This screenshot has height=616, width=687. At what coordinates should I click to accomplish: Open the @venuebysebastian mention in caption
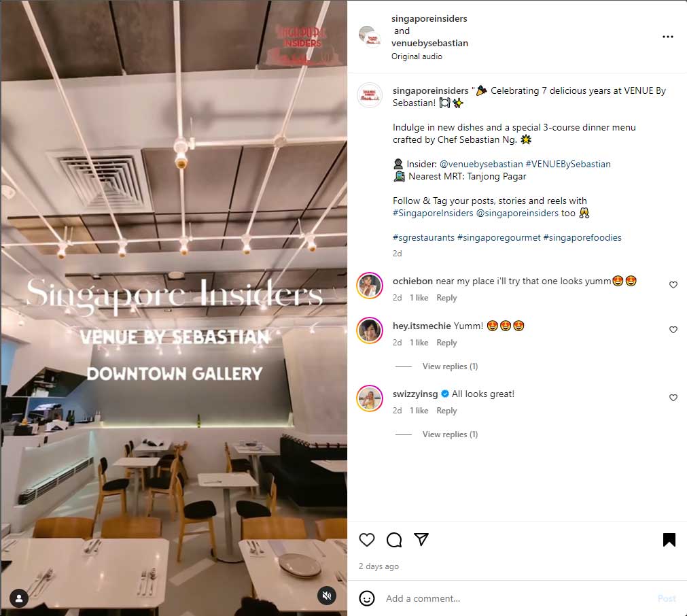481,164
